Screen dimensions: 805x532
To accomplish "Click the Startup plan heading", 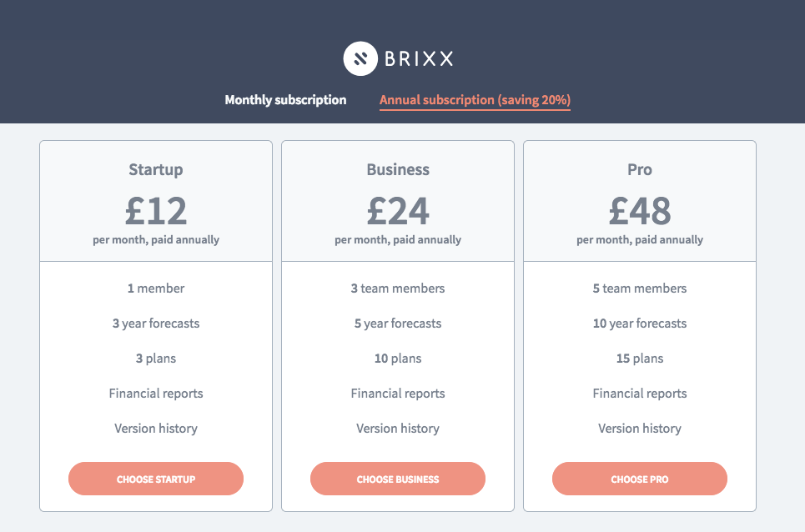I will click(156, 170).
